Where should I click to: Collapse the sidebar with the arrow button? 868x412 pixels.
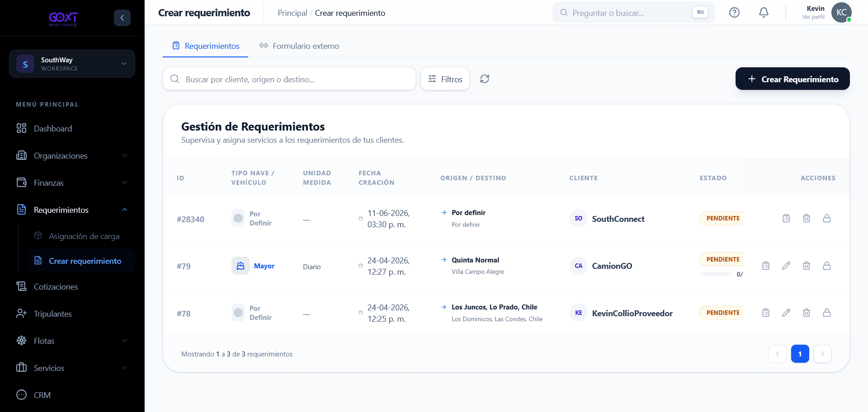122,18
